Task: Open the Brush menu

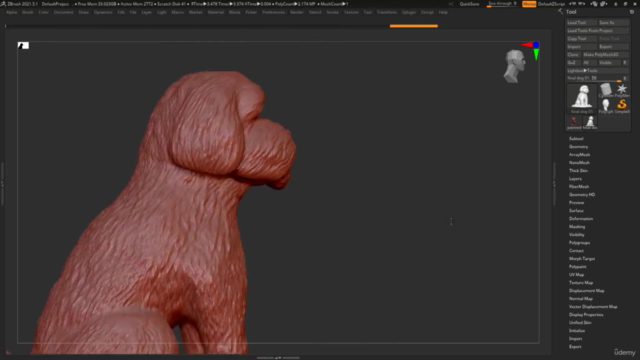Action: pos(28,12)
